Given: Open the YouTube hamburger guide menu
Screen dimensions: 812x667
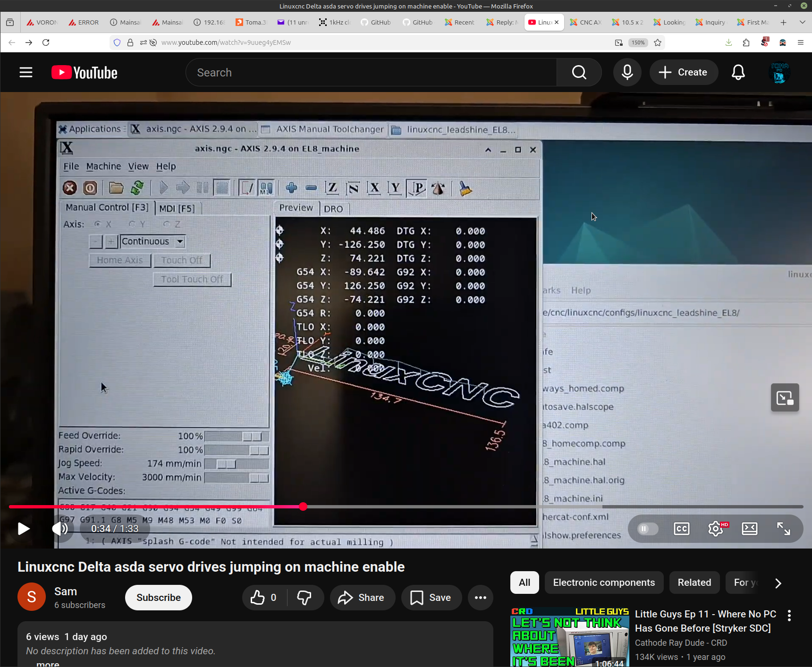Looking at the screenshot, I should pyautogui.click(x=26, y=72).
